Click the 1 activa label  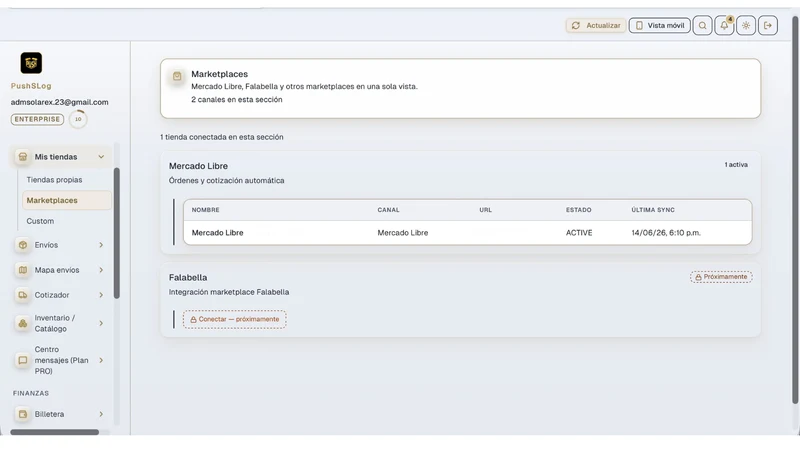click(x=736, y=165)
